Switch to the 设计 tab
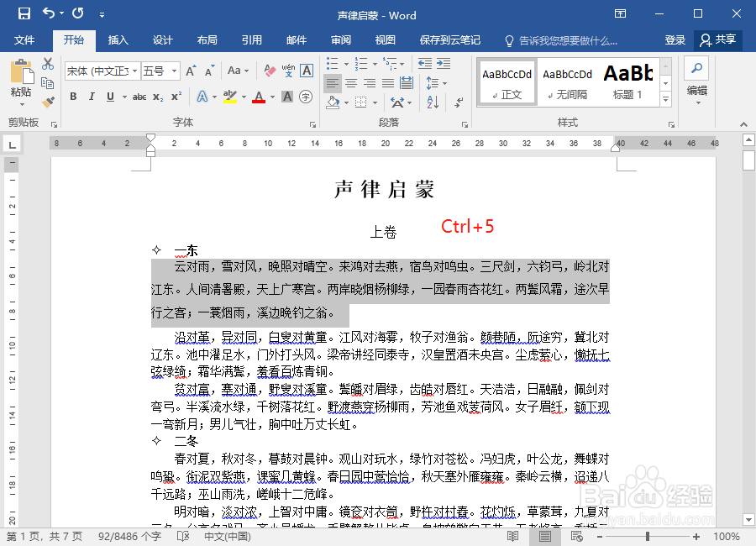Viewport: 756px width, 546px height. click(162, 40)
